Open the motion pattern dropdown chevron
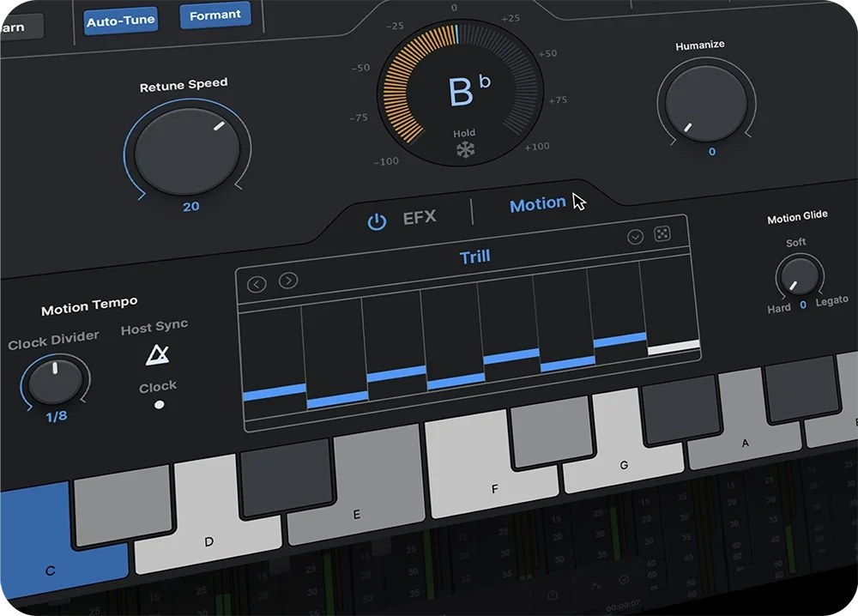Viewport: 858px width, 616px height. [635, 237]
